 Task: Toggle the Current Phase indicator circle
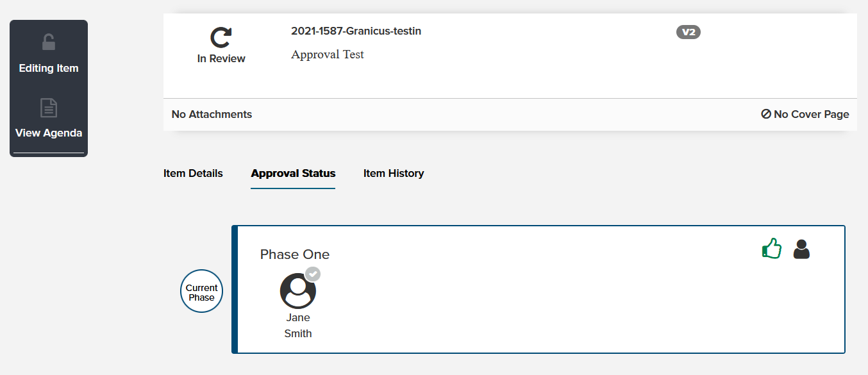pos(201,291)
